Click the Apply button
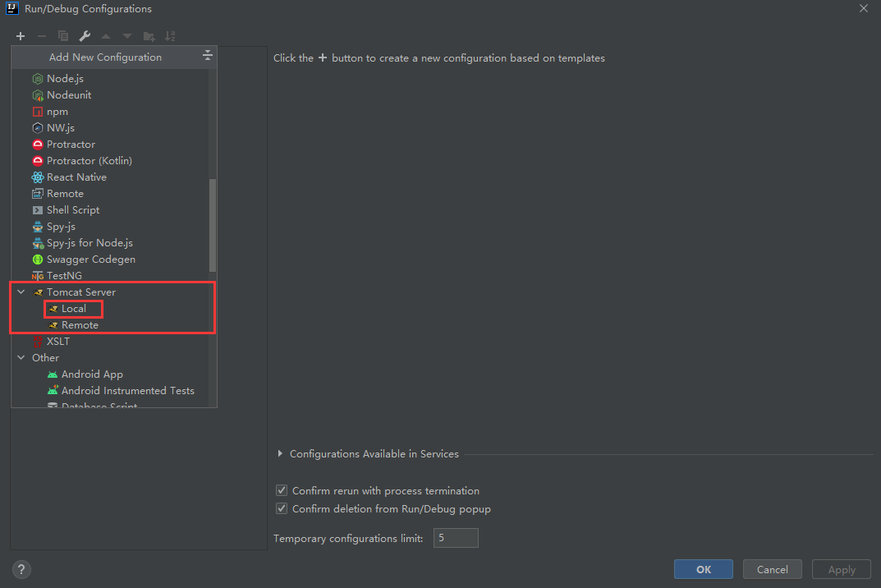 tap(842, 569)
